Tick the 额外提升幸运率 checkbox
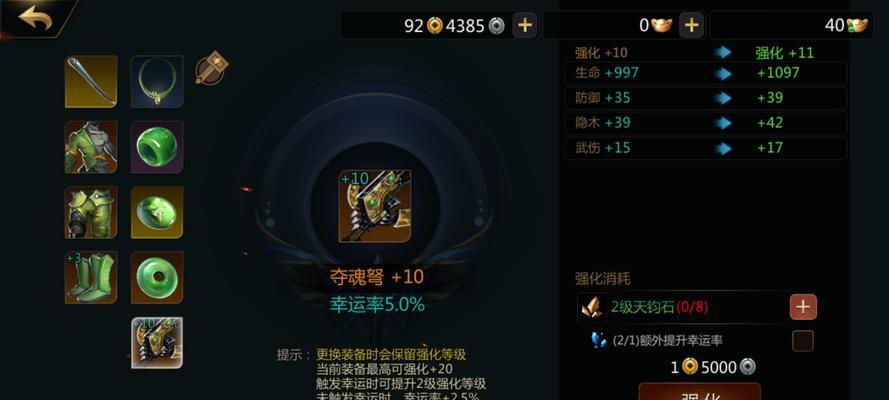The width and height of the screenshot is (889, 400). click(802, 341)
